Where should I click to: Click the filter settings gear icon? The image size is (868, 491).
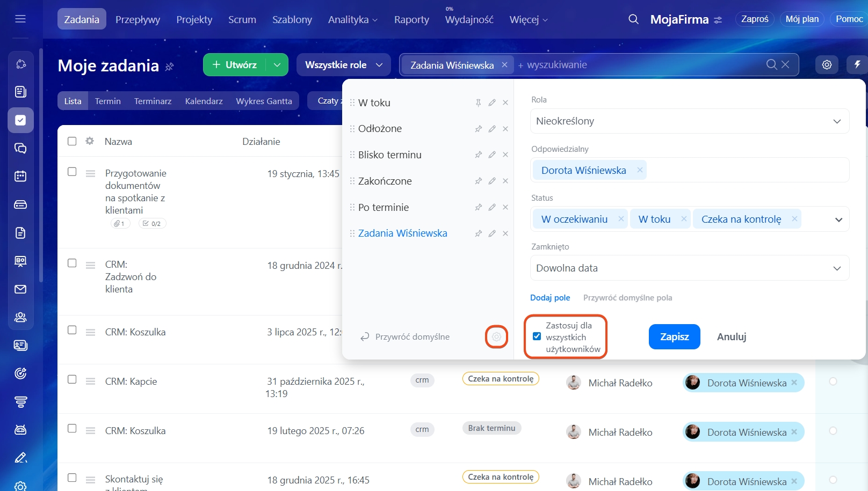click(496, 337)
